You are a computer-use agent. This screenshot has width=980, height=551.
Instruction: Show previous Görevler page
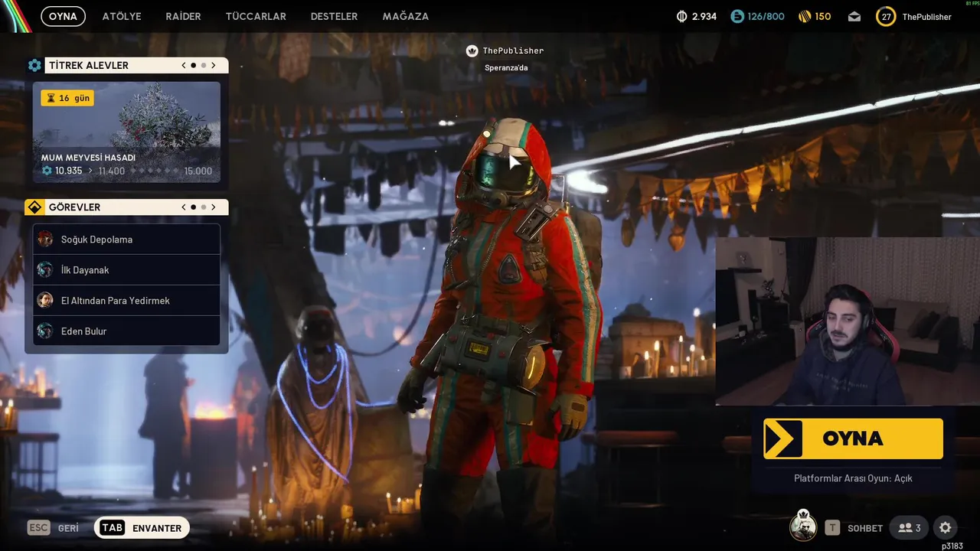[x=184, y=207]
